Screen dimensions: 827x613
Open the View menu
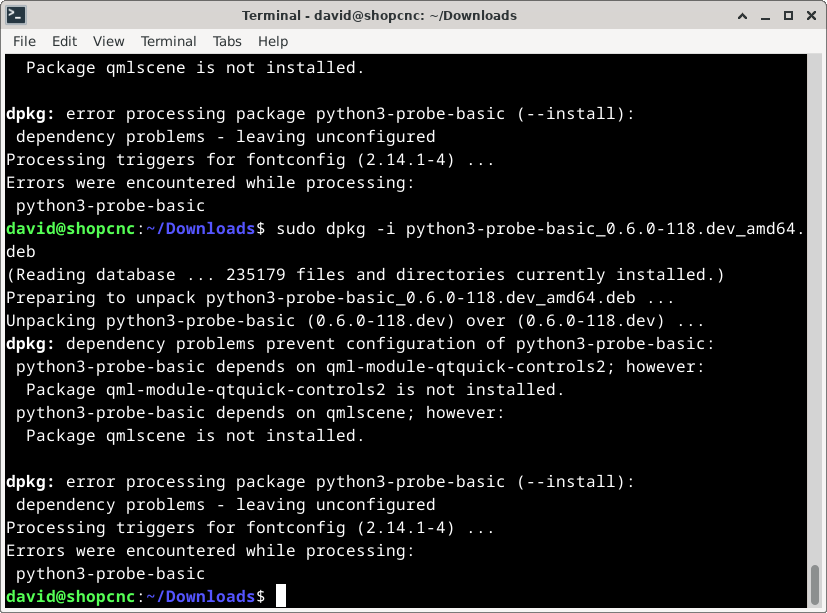[106, 41]
